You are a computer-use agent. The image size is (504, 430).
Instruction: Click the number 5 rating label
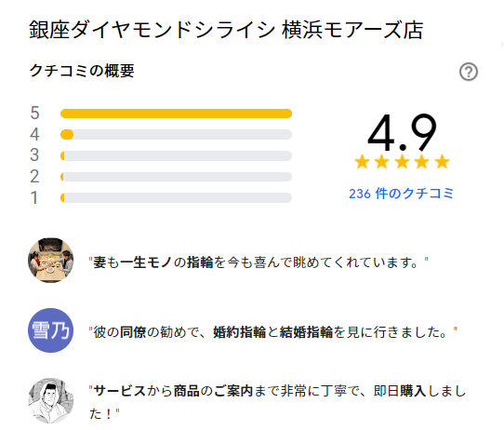(x=34, y=114)
